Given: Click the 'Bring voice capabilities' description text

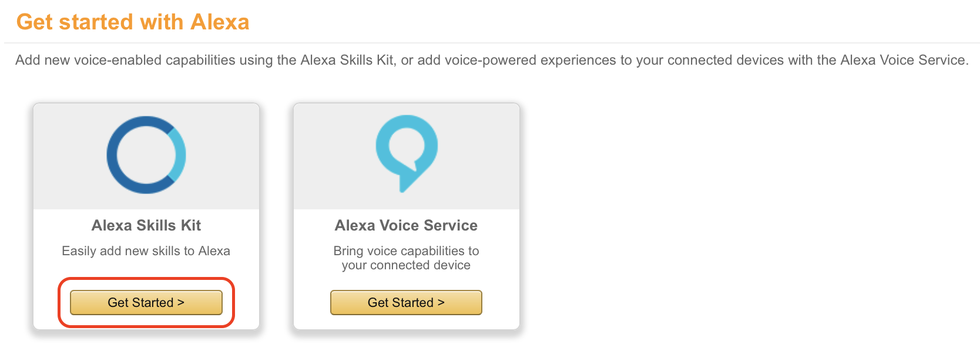Looking at the screenshot, I should click(406, 258).
